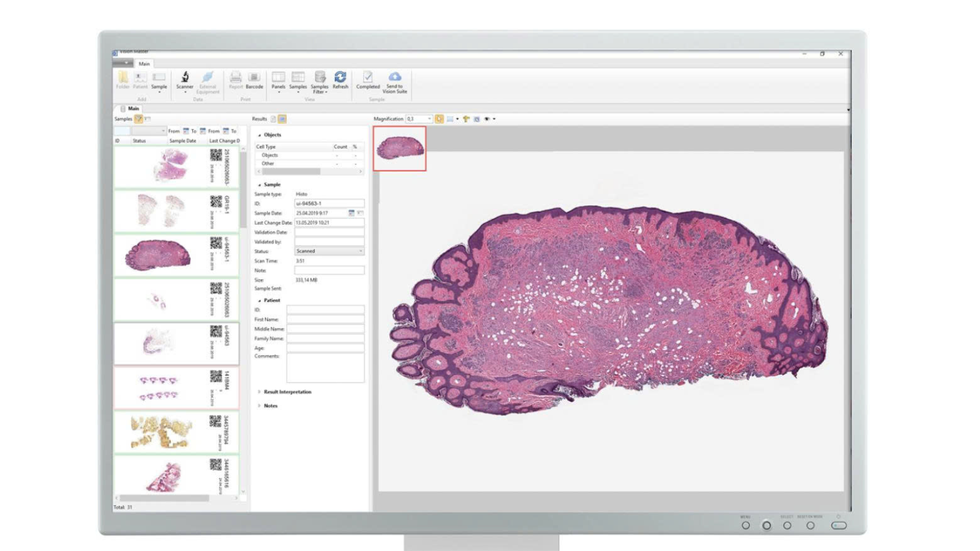Select the ui-94563-1 sample thumbnail in list
Screen dimensions: 980x551
(x=159, y=255)
